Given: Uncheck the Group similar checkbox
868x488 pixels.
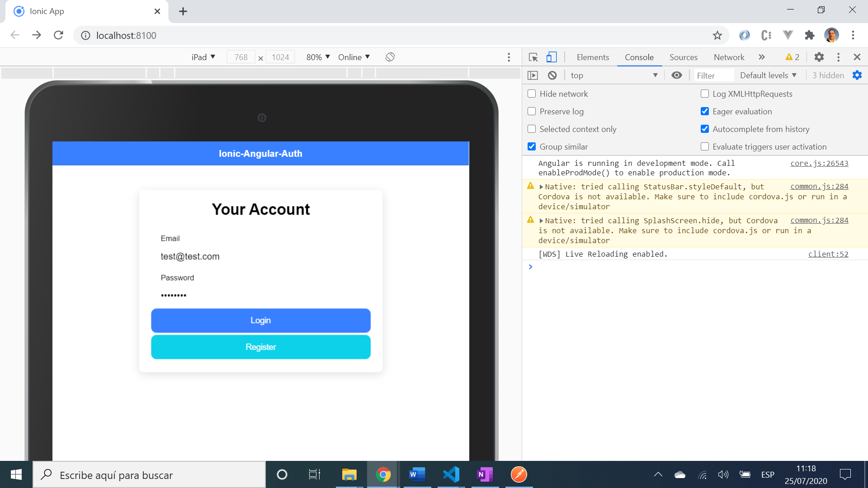Looking at the screenshot, I should point(532,146).
